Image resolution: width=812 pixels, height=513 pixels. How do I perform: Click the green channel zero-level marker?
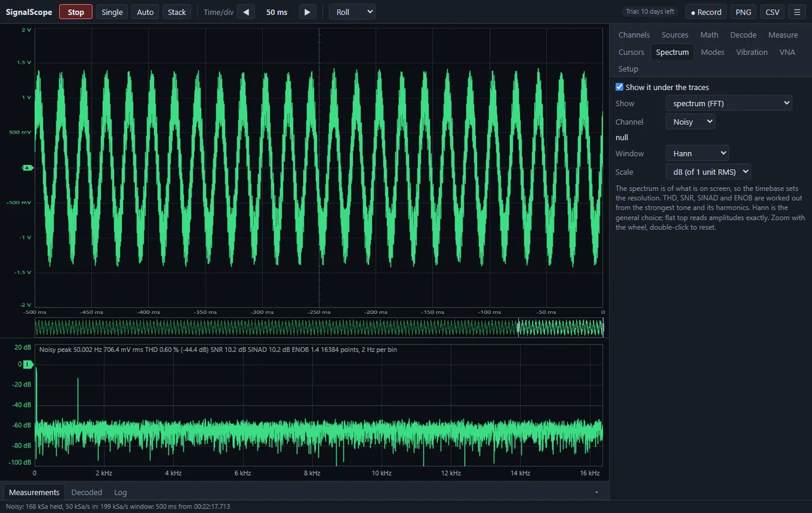[27, 168]
